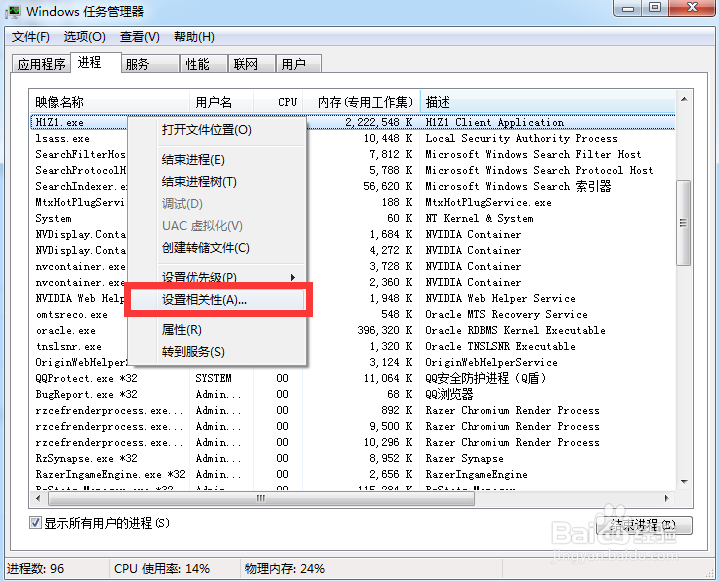This screenshot has height=581, width=719.
Task: Click 物理内存: 24% in status bar
Action: [285, 569]
